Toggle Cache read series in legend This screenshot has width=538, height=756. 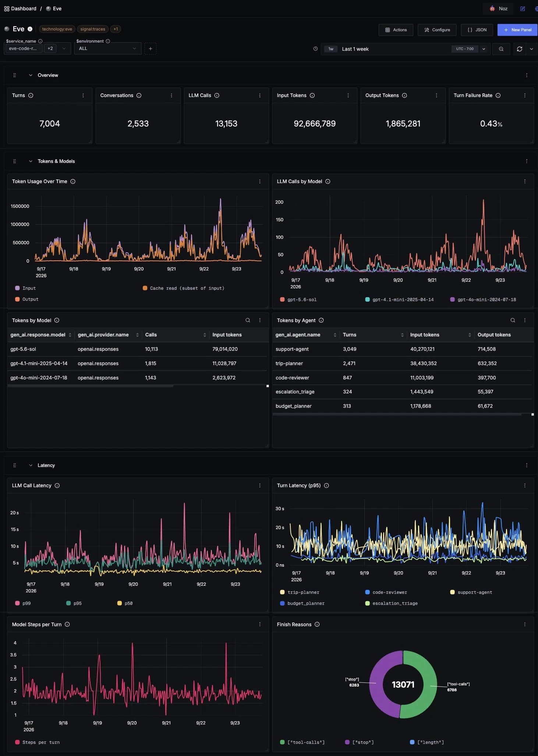[183, 288]
